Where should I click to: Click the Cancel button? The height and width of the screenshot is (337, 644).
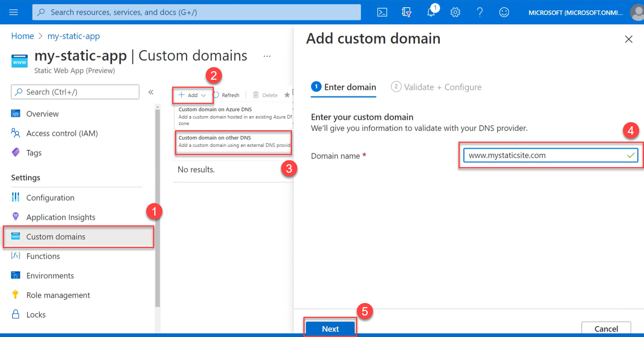[606, 329]
